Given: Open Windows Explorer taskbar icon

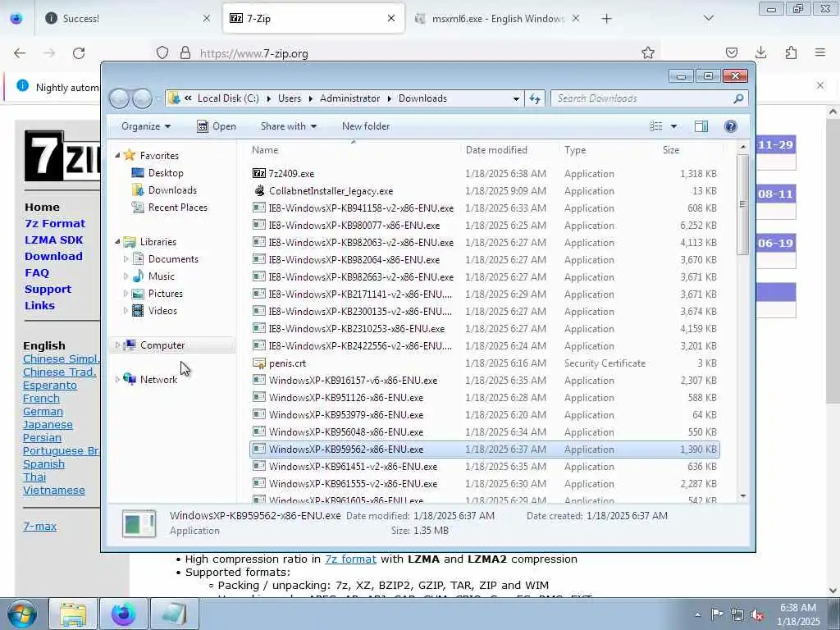Looking at the screenshot, I should pos(73,614).
